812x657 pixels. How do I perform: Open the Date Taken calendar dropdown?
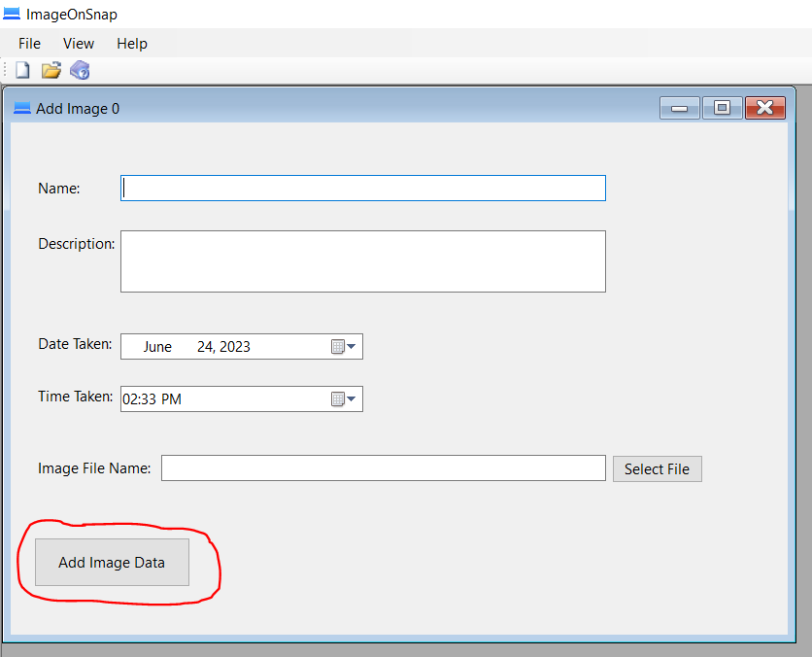click(x=344, y=347)
